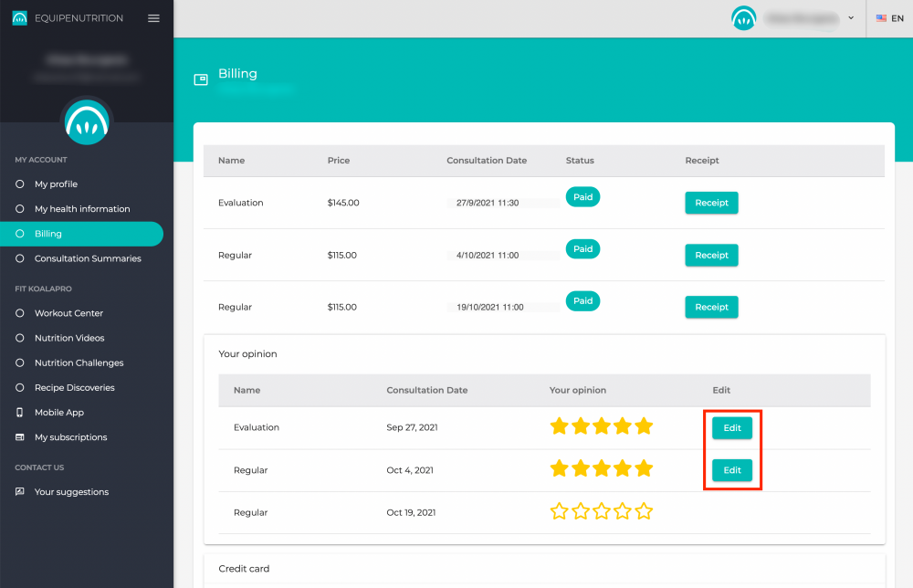This screenshot has height=588, width=913.
Task: Click circle icon beside Workout Center
Action: 20,313
